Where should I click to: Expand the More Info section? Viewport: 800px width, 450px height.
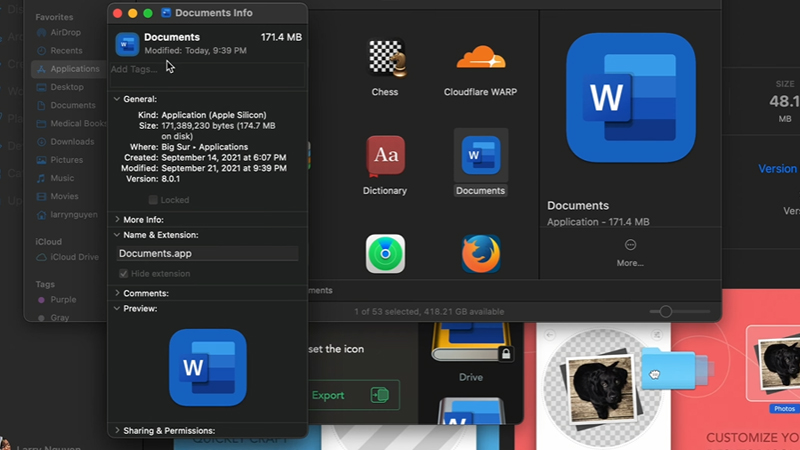(x=117, y=219)
